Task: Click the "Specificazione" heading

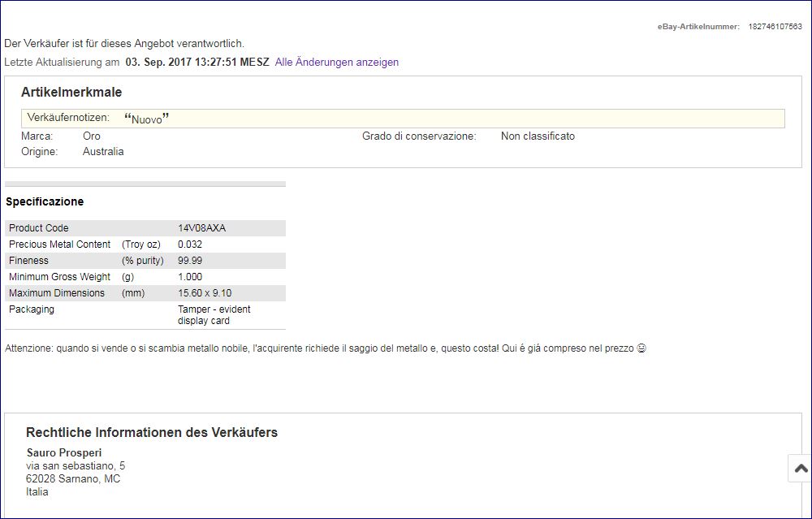Action: coord(45,201)
